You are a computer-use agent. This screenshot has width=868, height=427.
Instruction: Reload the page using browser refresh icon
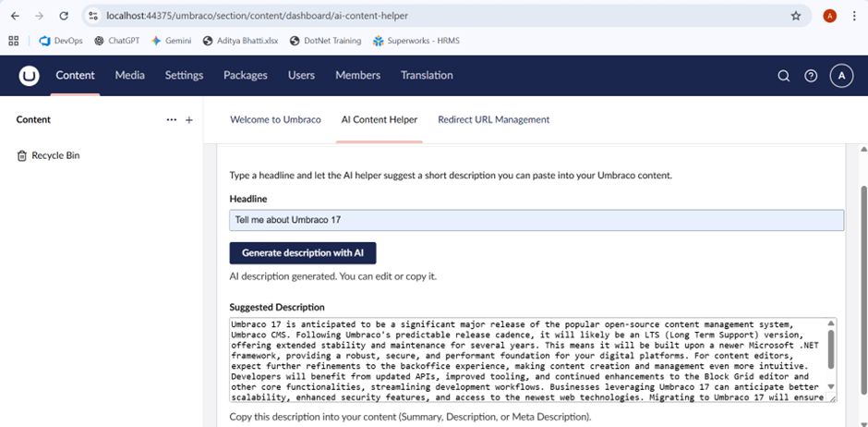pos(63,16)
